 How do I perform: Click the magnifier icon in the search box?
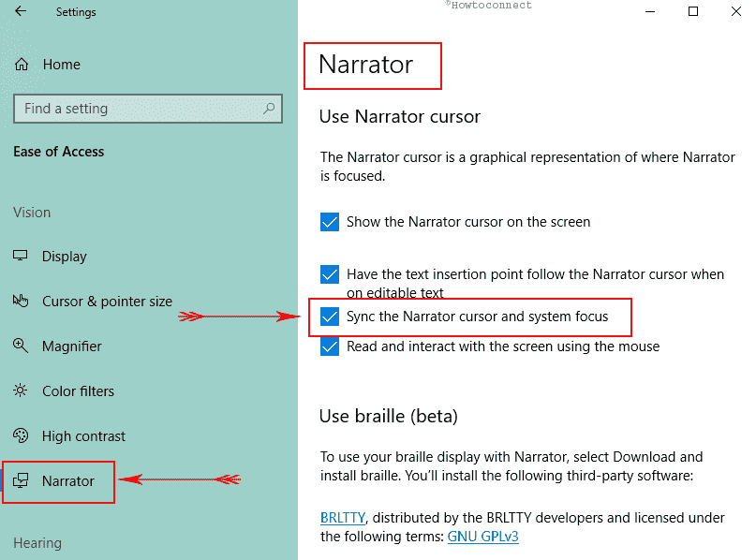coord(269,109)
